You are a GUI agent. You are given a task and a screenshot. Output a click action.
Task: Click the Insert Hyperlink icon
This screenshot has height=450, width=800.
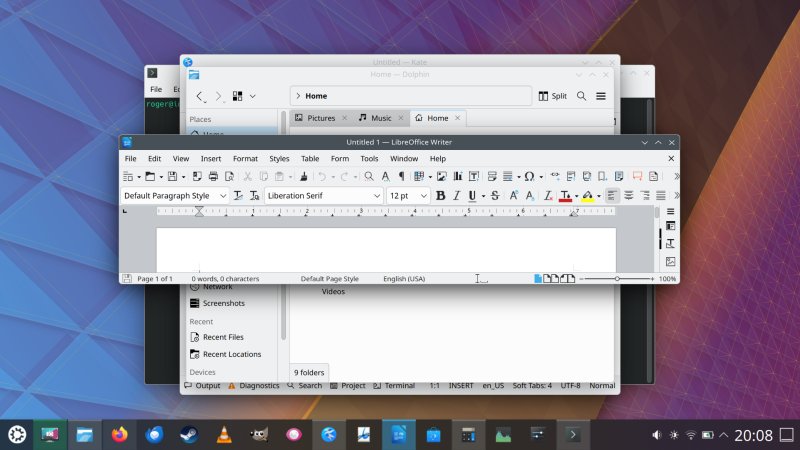pyautogui.click(x=555, y=177)
